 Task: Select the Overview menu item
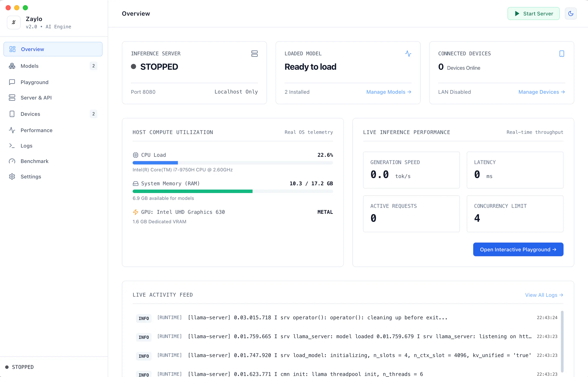tap(53, 49)
